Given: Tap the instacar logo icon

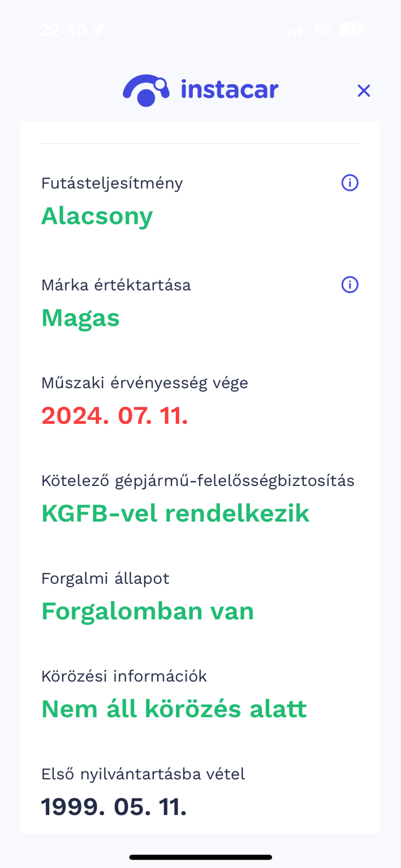Looking at the screenshot, I should pos(146,90).
